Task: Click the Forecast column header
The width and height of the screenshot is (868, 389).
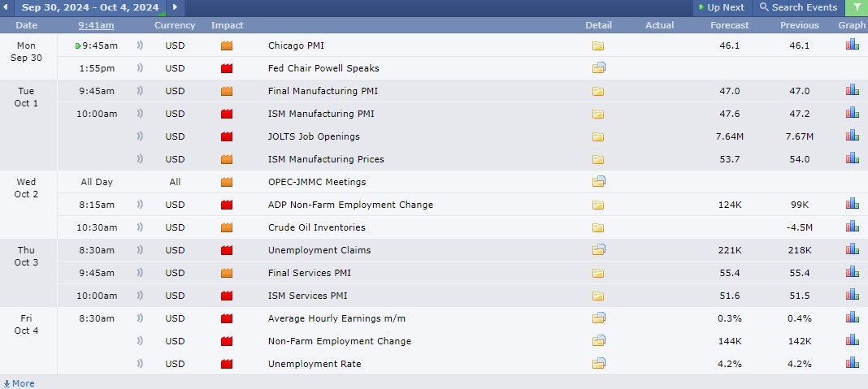Action: tap(730, 25)
